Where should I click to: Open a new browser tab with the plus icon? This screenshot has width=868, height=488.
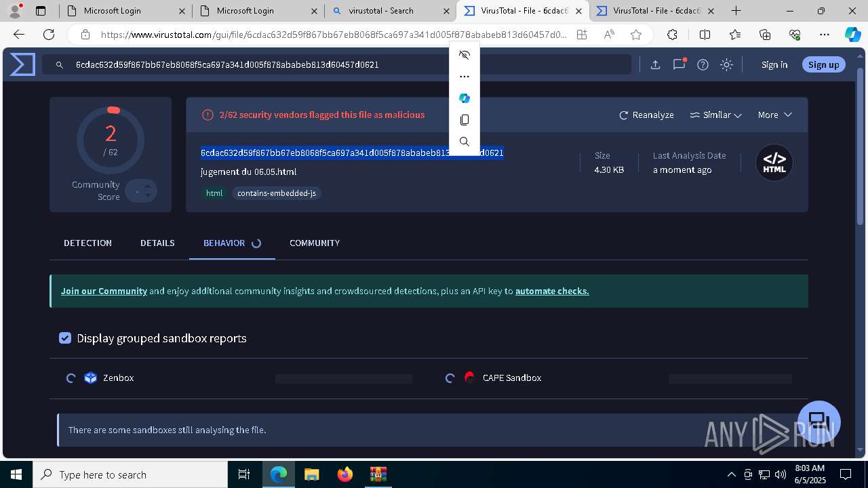pyautogui.click(x=736, y=11)
